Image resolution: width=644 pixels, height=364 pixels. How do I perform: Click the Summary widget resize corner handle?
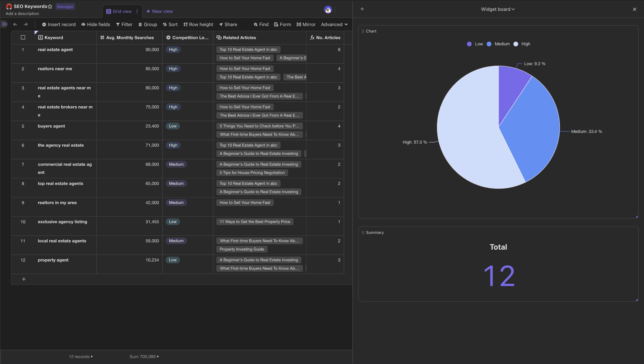coord(637,300)
